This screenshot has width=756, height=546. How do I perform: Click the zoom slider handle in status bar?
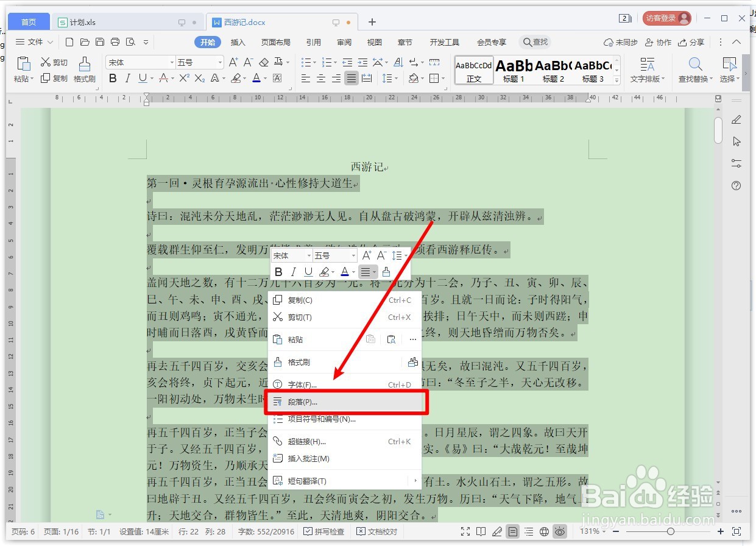671,531
